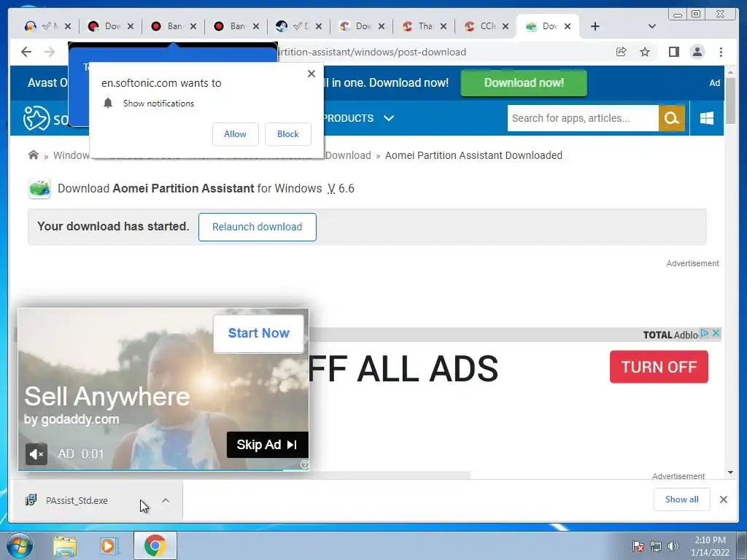The width and height of the screenshot is (747, 560).
Task: Bookmark this page with the star
Action: 645,52
